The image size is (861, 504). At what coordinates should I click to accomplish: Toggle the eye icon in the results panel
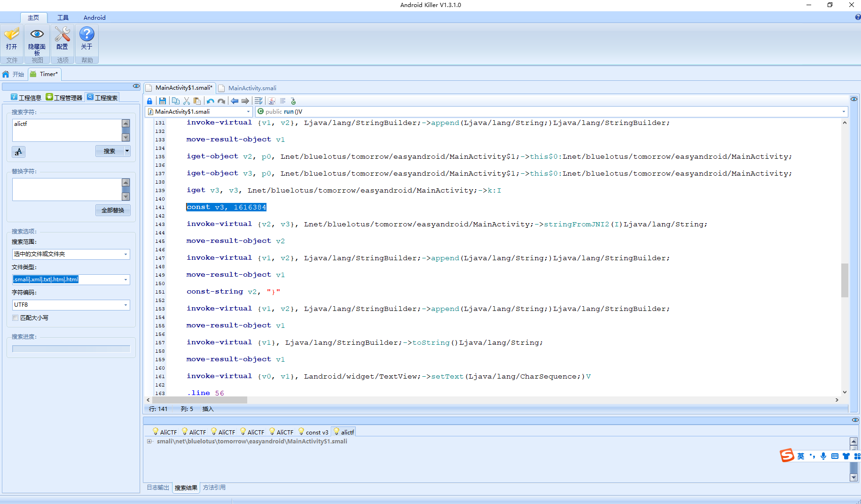(x=854, y=420)
